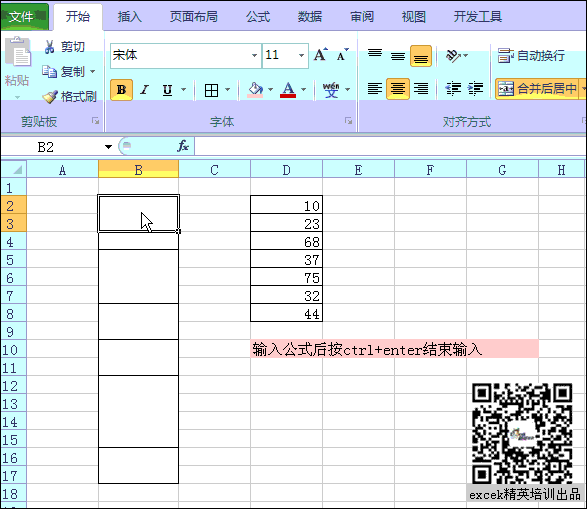Click into the formula bar
The image size is (587, 509).
click(389, 146)
